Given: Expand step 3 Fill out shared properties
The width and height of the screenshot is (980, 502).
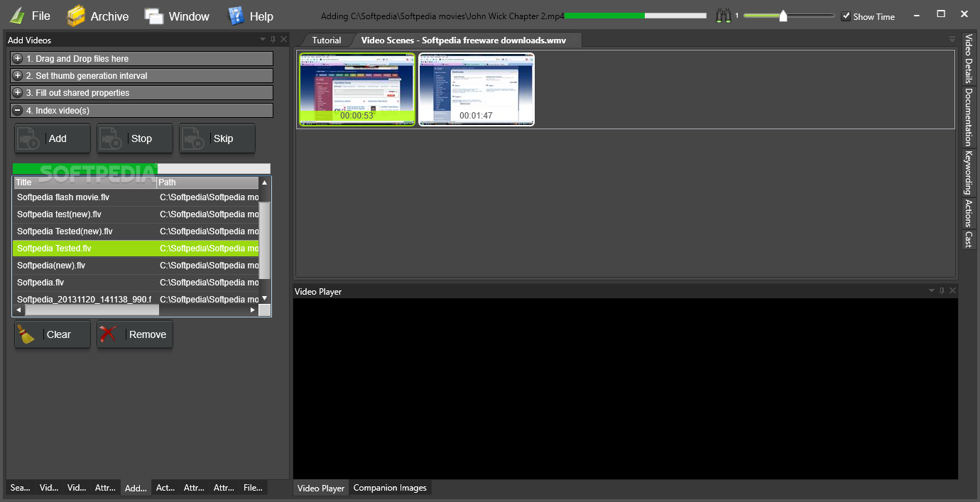Looking at the screenshot, I should [141, 92].
